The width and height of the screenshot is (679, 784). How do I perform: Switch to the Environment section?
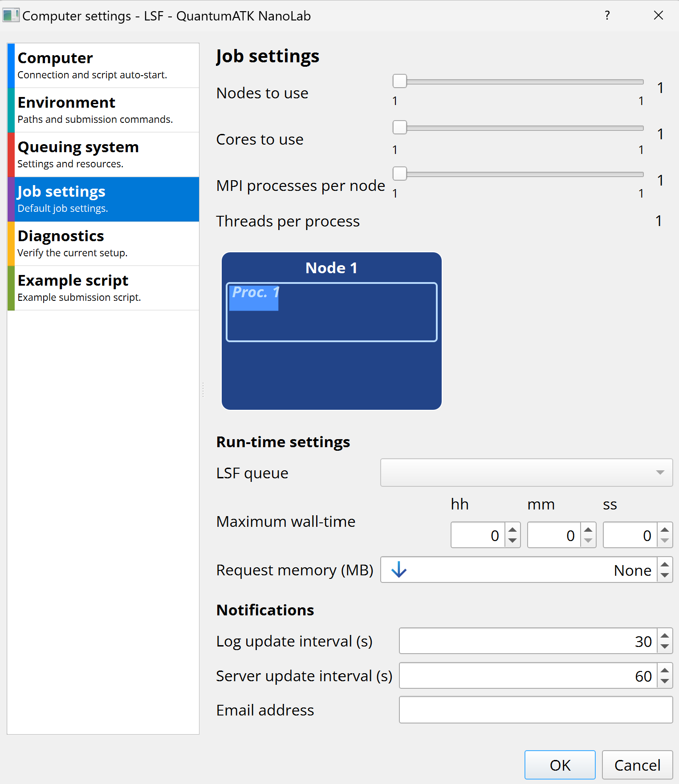[x=103, y=110]
